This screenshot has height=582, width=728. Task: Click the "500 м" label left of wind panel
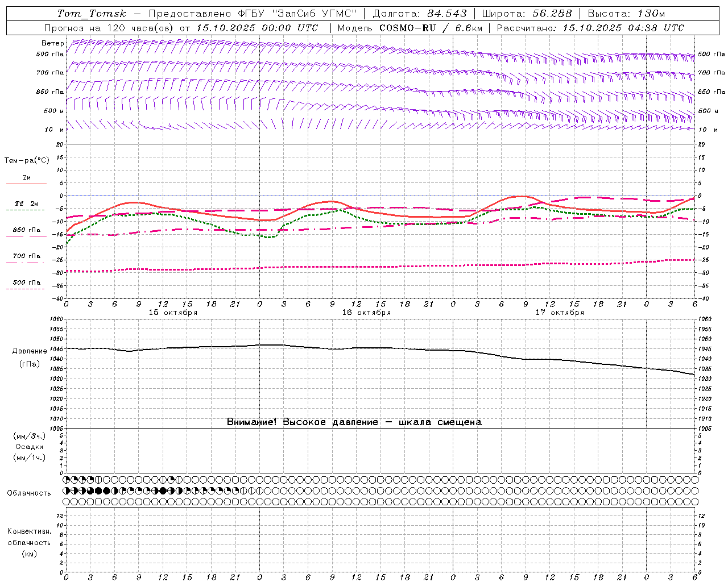pos(54,111)
